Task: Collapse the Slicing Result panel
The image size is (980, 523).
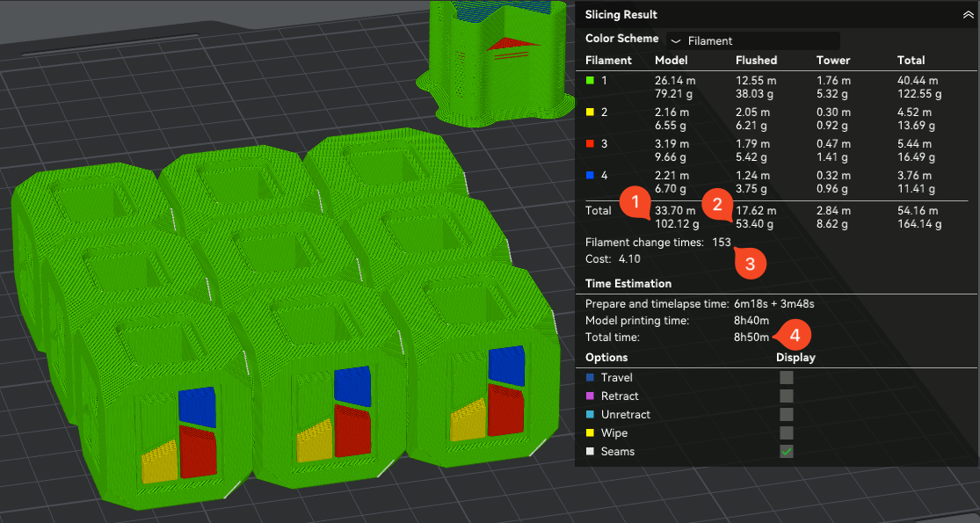Action: pos(968,15)
